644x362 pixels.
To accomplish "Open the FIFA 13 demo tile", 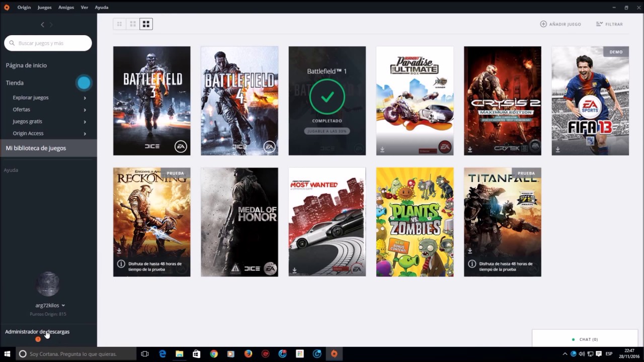I will click(590, 101).
